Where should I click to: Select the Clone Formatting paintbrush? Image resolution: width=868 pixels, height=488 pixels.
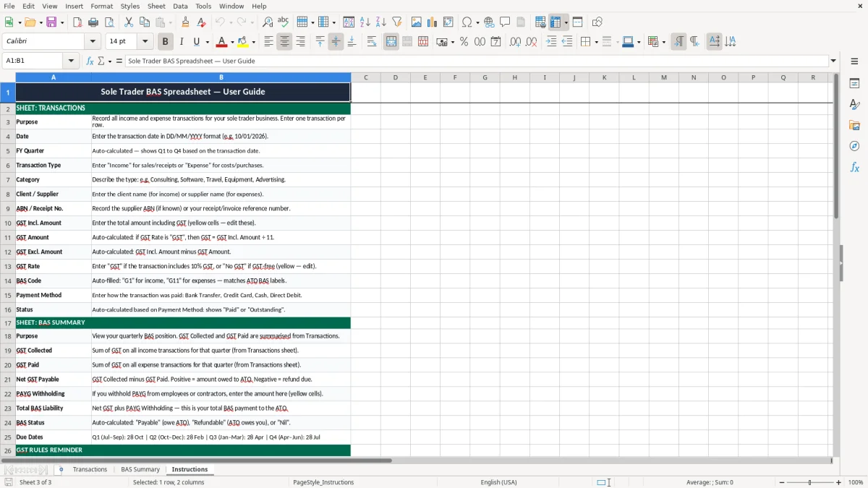click(186, 22)
